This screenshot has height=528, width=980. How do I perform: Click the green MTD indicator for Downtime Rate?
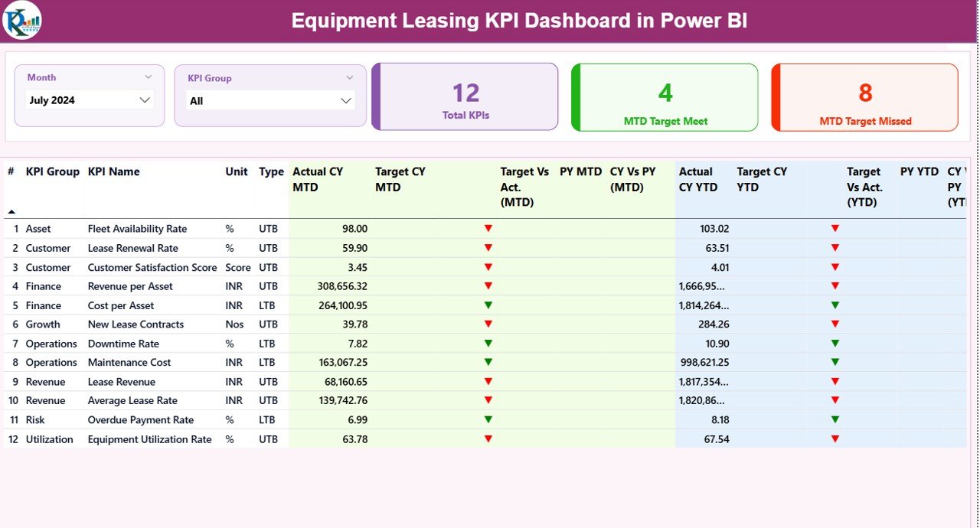pos(488,343)
